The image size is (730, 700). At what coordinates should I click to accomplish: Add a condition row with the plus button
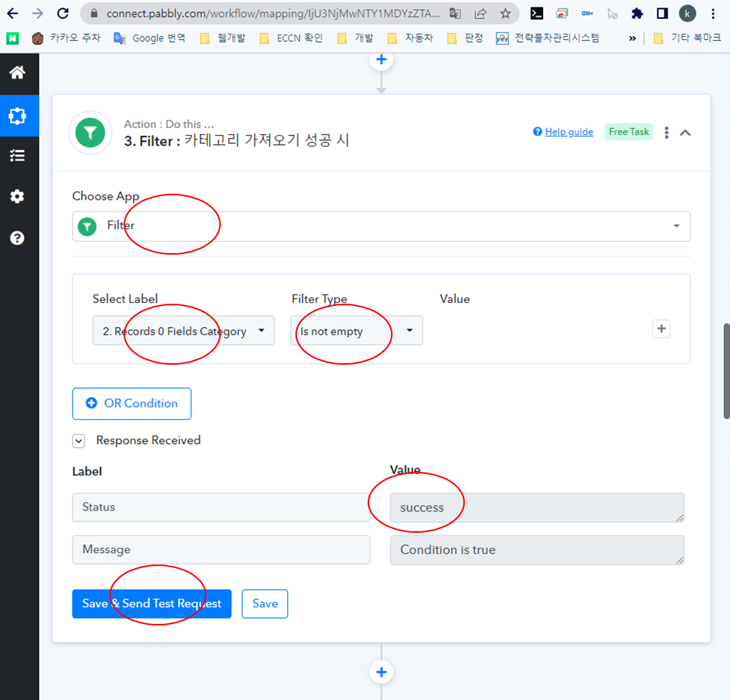point(661,329)
